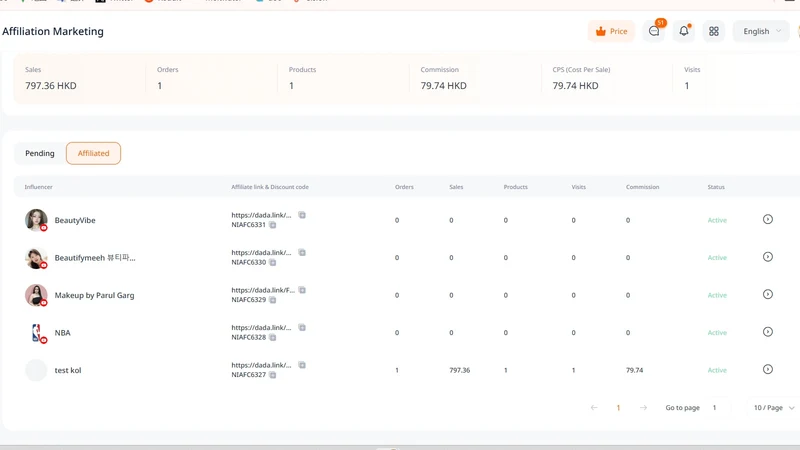Click the Commission column header
Screen dimensions: 800x450
642,187
